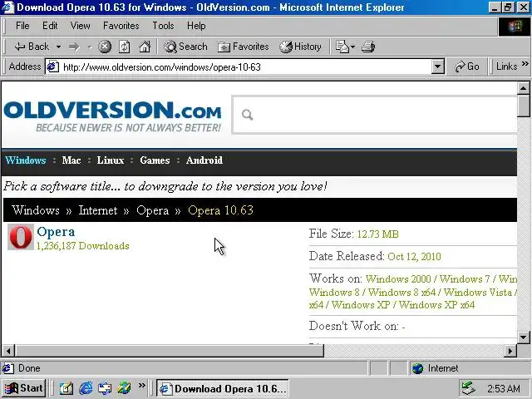The image size is (532, 399).
Task: Click the Oct 12, 2010 release date
Action: tap(414, 257)
